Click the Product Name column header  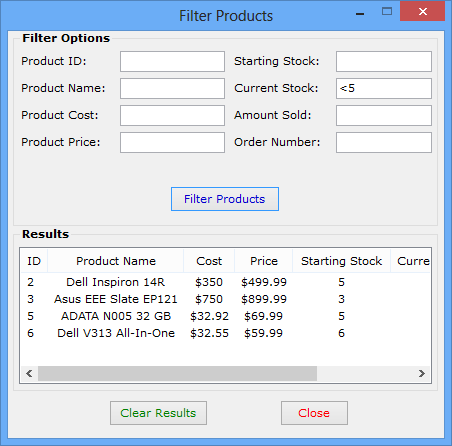[x=116, y=261]
